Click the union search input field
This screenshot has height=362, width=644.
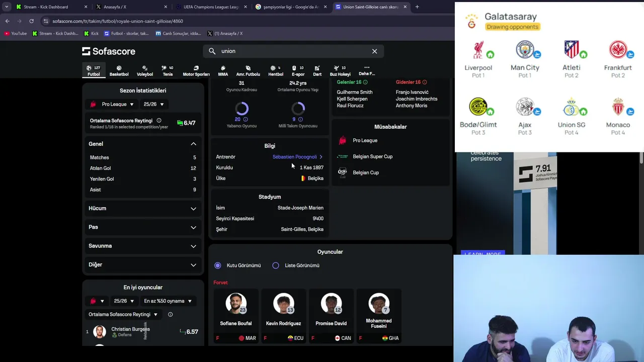point(294,51)
